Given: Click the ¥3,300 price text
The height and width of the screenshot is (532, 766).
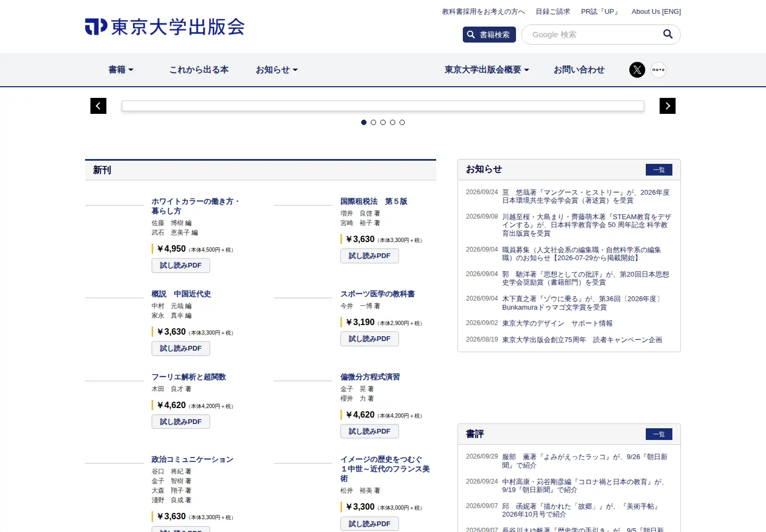Looking at the screenshot, I should (x=360, y=507).
